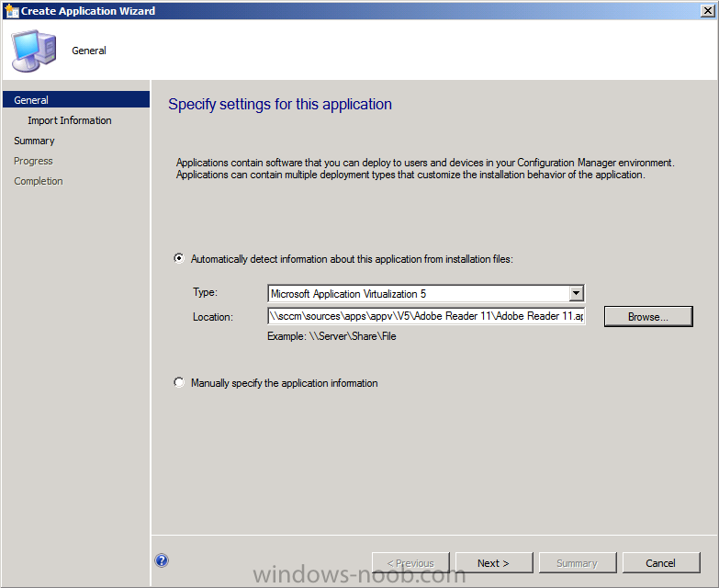Open the Type dropdown arrow
The width and height of the screenshot is (719, 588).
click(x=577, y=293)
